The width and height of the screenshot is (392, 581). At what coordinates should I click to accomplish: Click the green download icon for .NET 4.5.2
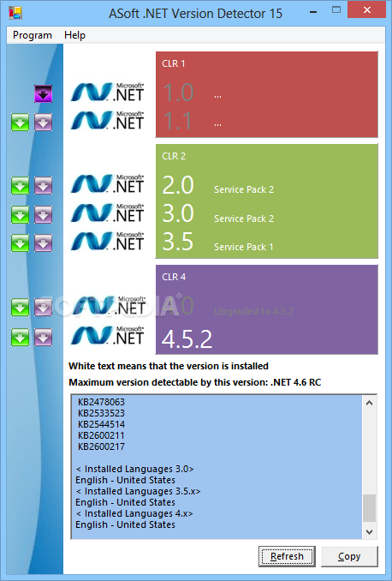20,337
